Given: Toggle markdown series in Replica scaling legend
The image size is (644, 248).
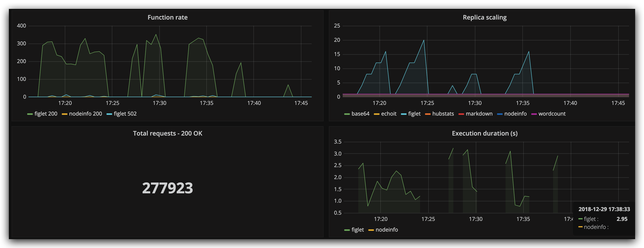Looking at the screenshot, I should 479,114.
